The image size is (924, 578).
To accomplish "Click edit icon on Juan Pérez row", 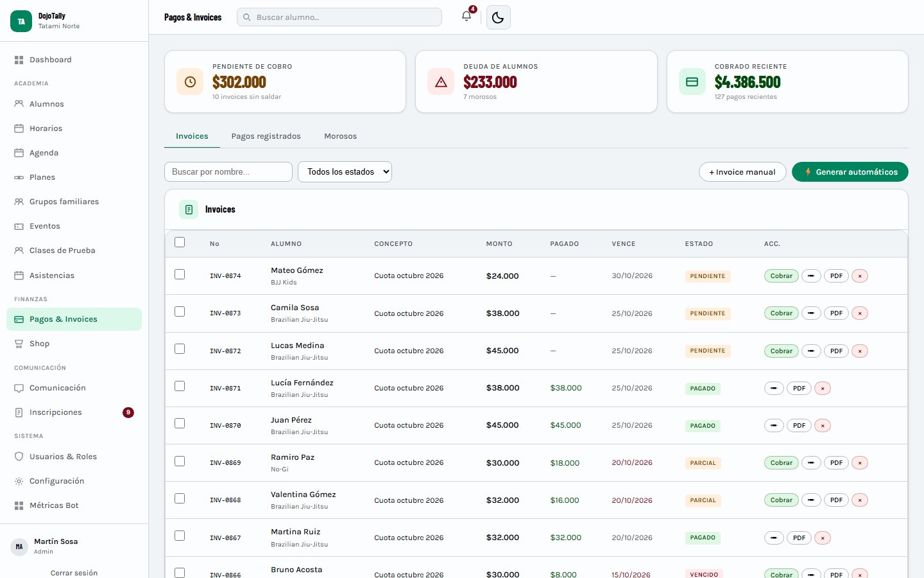I will point(774,425).
